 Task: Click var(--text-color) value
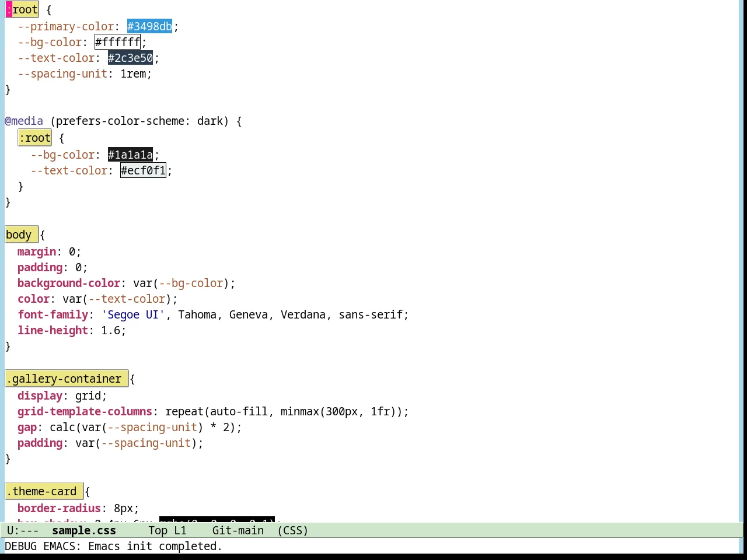point(117,299)
